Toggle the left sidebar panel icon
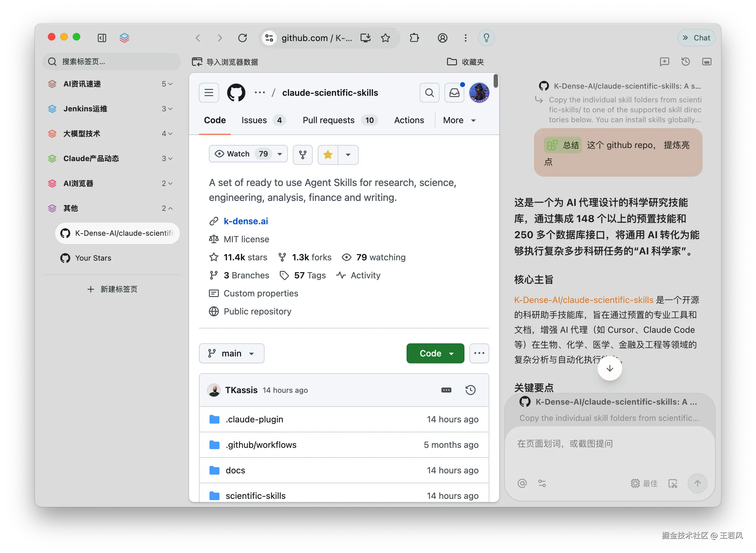The width and height of the screenshot is (756, 553). pyautogui.click(x=102, y=38)
